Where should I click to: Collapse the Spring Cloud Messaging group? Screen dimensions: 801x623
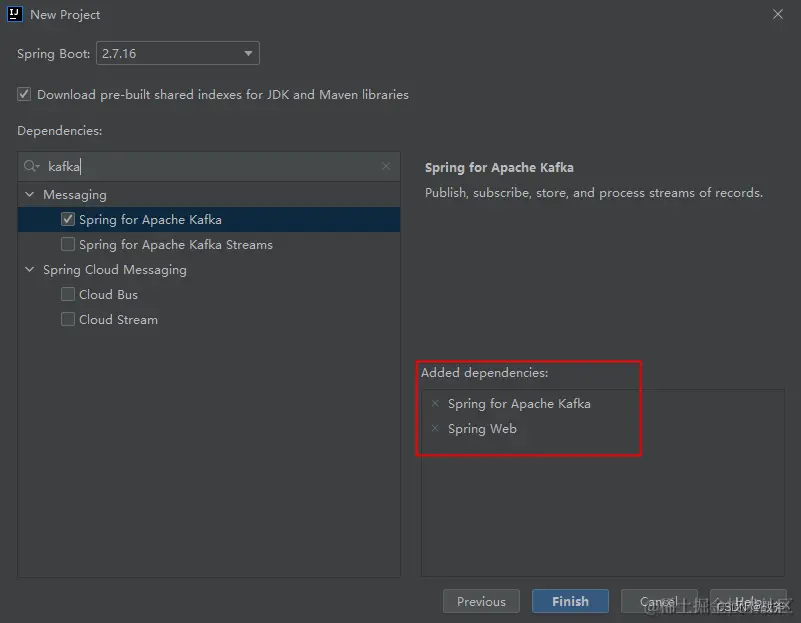pos(30,269)
